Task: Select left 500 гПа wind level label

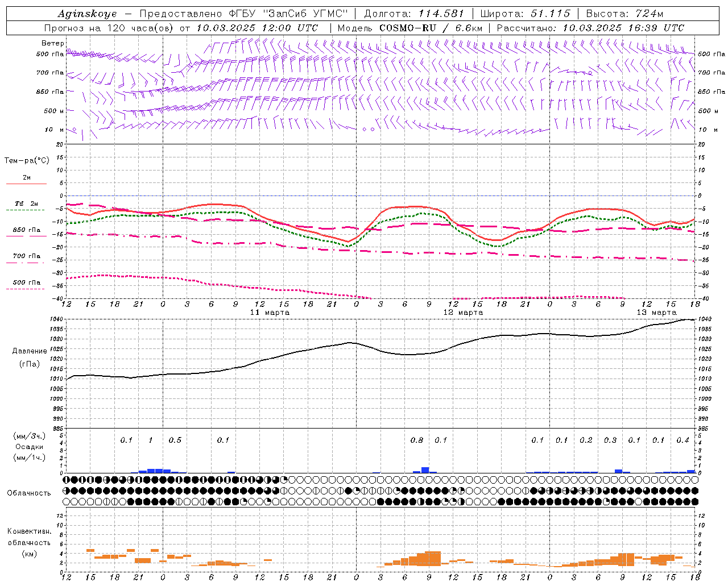Action: point(50,54)
